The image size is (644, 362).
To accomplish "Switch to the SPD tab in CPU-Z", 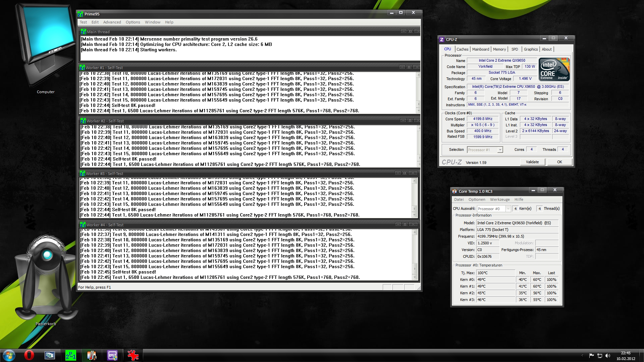I will 515,49.
